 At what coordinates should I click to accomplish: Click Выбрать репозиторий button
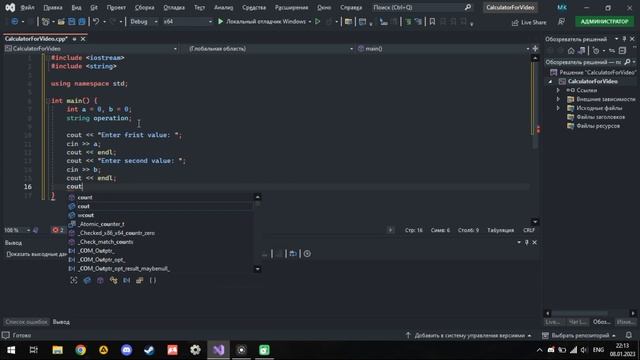point(579,336)
